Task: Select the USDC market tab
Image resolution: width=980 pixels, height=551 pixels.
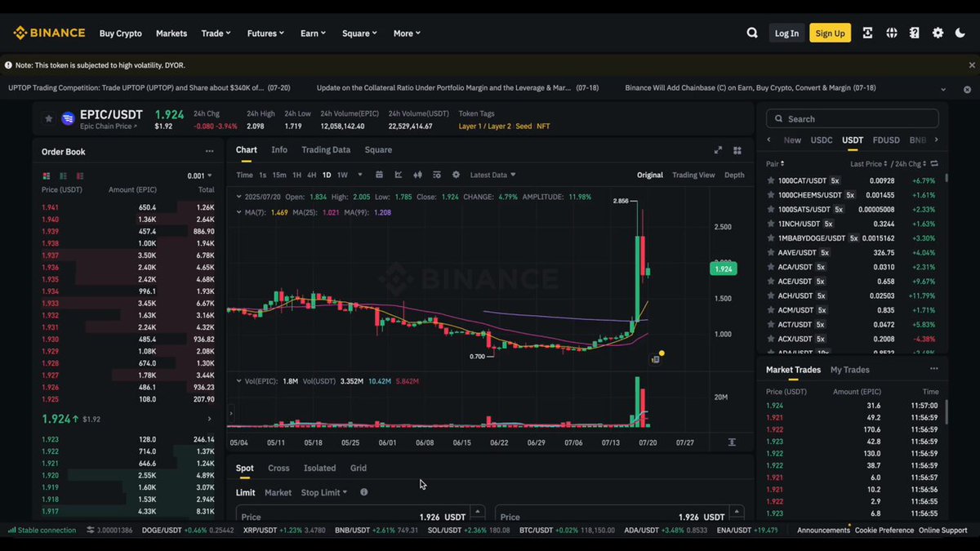Action: 821,140
